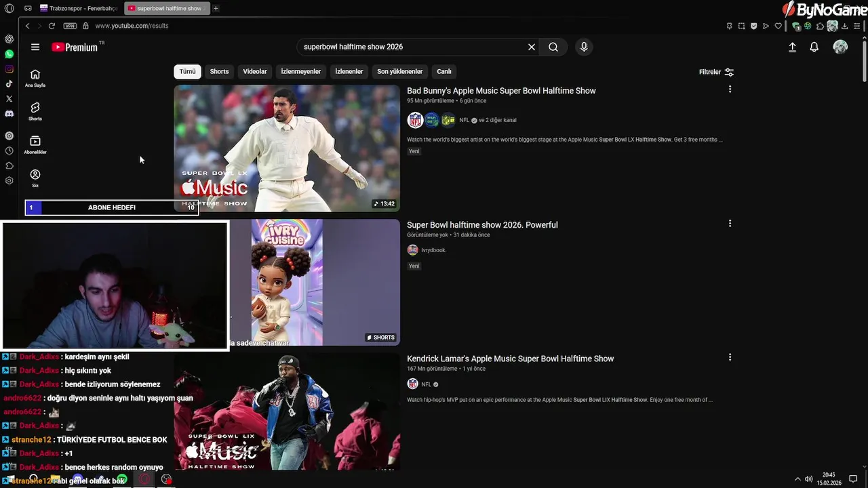Image resolution: width=868 pixels, height=488 pixels.
Task: Open Kendrick Lamar's Halftime Show title link
Action: point(510,359)
